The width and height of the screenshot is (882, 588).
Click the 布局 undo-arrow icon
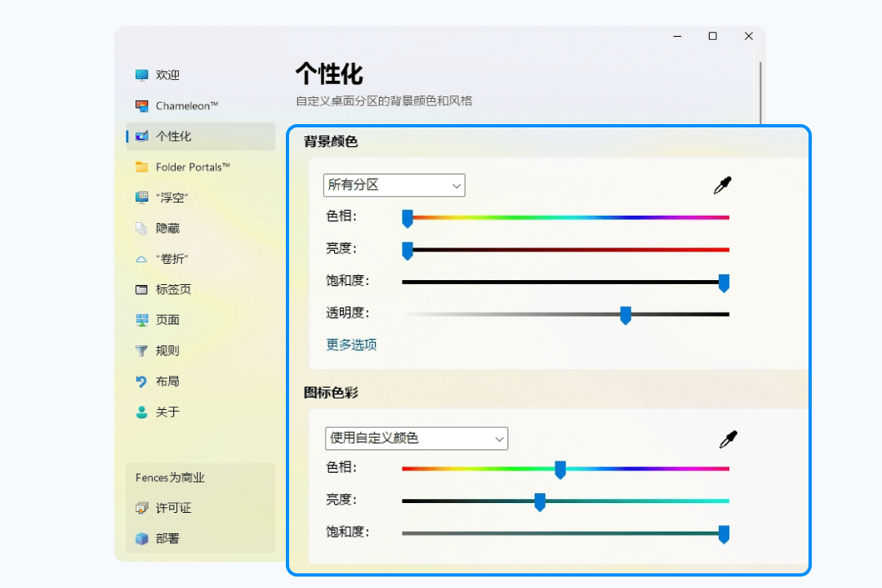coord(142,381)
